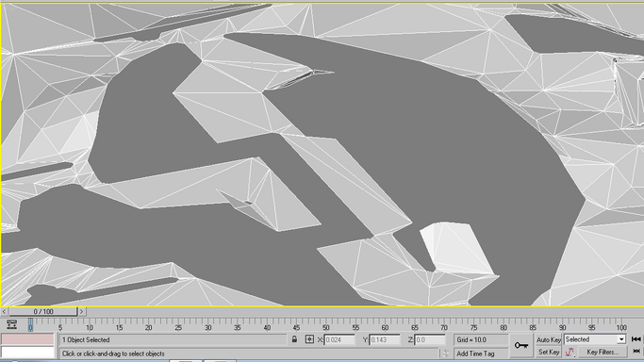644x362 pixels.
Task: Step the time slider right arrow
Action: (81, 311)
